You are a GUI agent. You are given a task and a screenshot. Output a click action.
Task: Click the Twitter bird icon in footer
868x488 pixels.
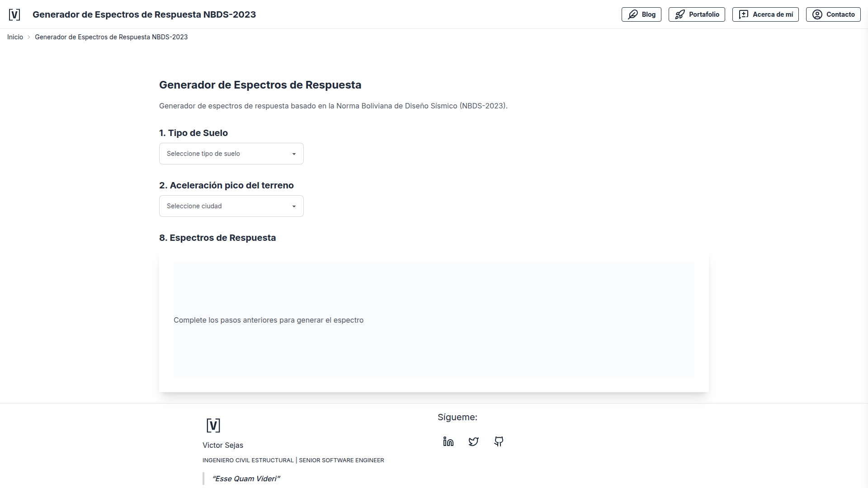pos(473,441)
